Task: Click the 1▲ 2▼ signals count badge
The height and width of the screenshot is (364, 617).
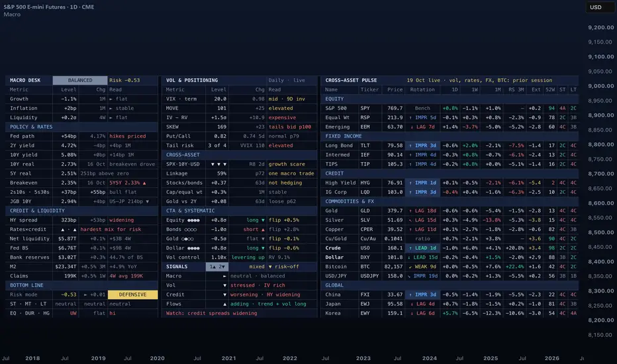Action: tap(217, 267)
